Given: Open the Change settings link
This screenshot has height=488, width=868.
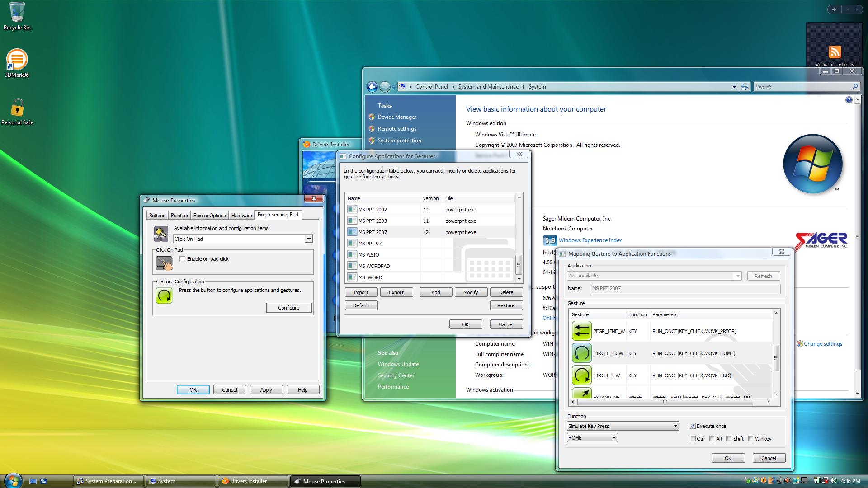Looking at the screenshot, I should click(x=823, y=344).
